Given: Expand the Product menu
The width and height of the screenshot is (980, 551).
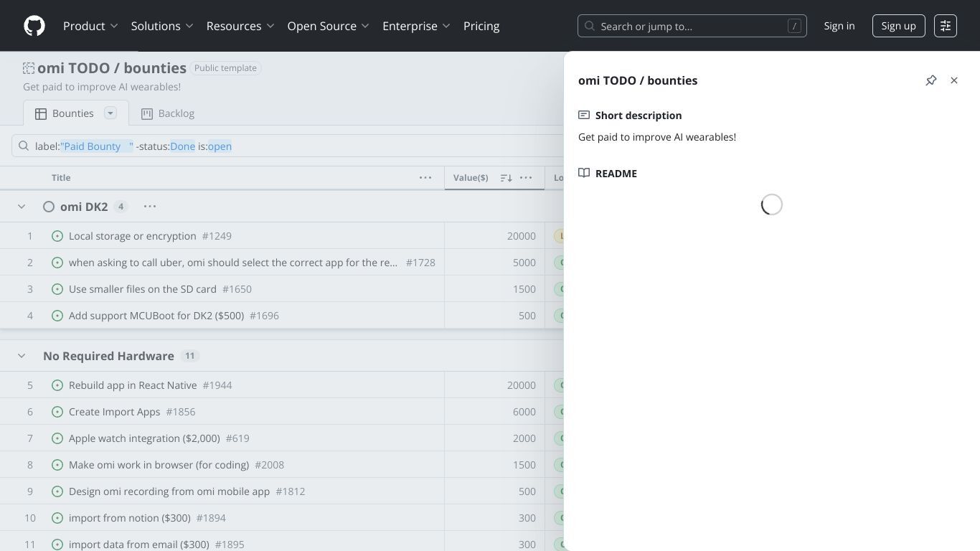Looking at the screenshot, I should tap(90, 26).
